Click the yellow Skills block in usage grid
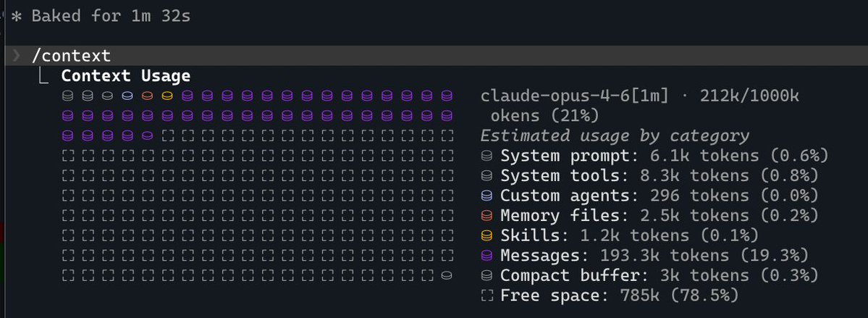 tap(167, 96)
